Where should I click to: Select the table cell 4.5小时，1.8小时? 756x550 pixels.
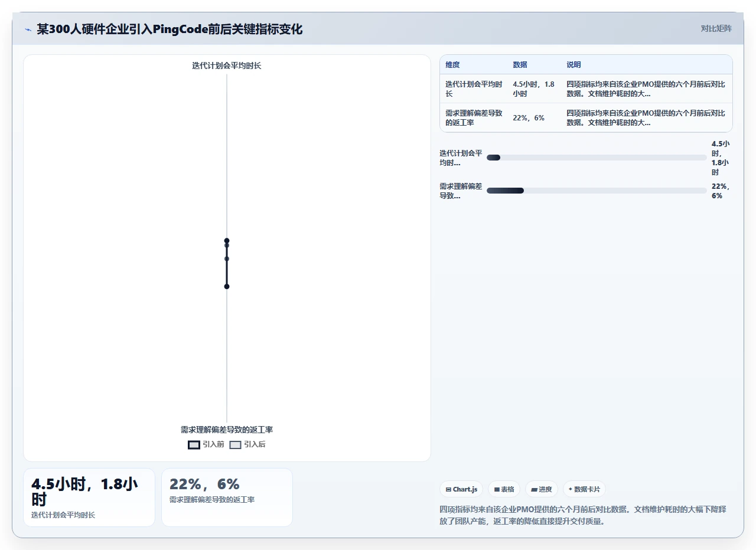[535, 89]
